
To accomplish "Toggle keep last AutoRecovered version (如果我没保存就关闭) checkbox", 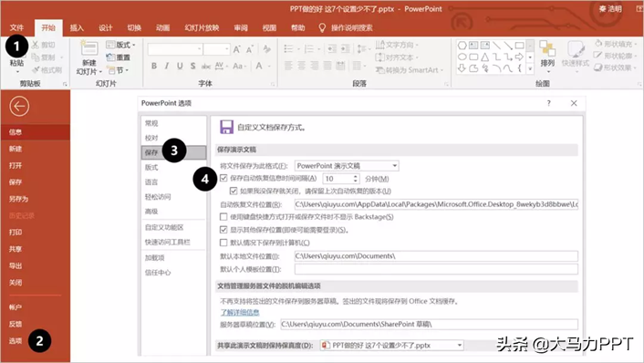I will coord(234,191).
